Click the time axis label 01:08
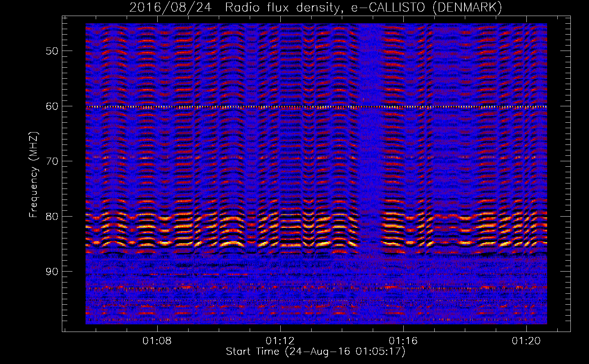The width and height of the screenshot is (589, 364). [x=157, y=341]
